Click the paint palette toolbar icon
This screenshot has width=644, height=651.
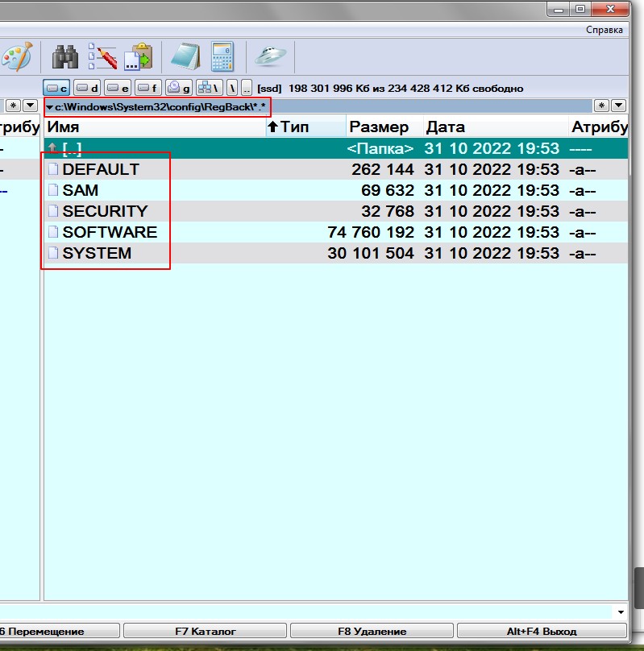click(15, 57)
